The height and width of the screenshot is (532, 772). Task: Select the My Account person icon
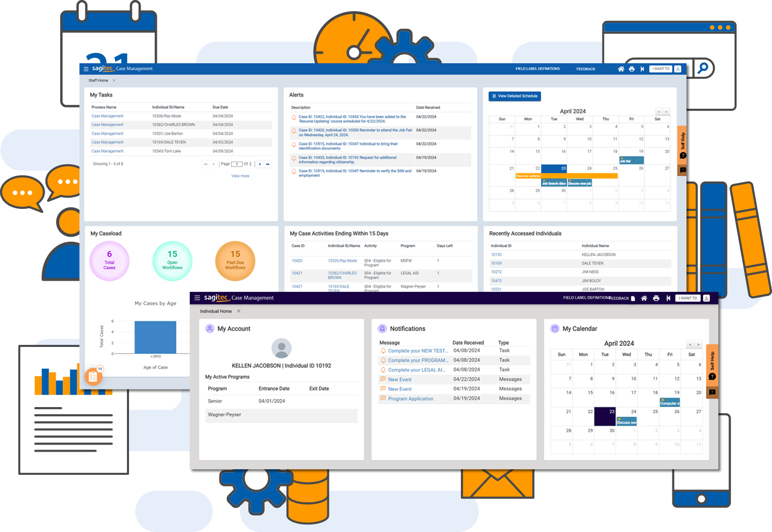point(209,328)
